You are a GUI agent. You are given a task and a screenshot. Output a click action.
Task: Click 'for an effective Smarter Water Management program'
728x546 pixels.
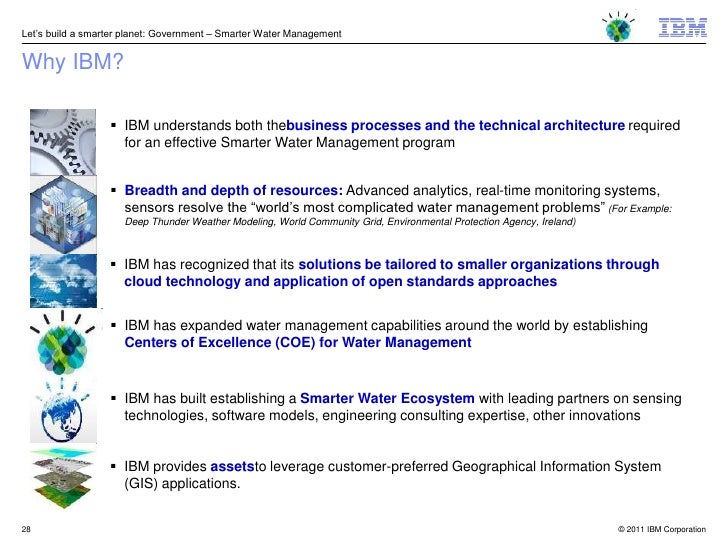point(290,142)
